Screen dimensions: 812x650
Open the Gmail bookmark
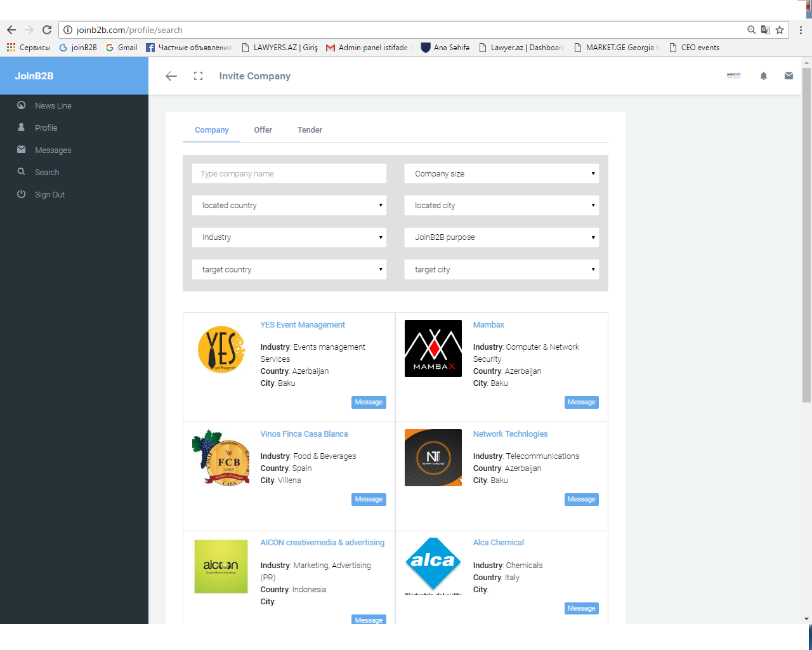121,48
